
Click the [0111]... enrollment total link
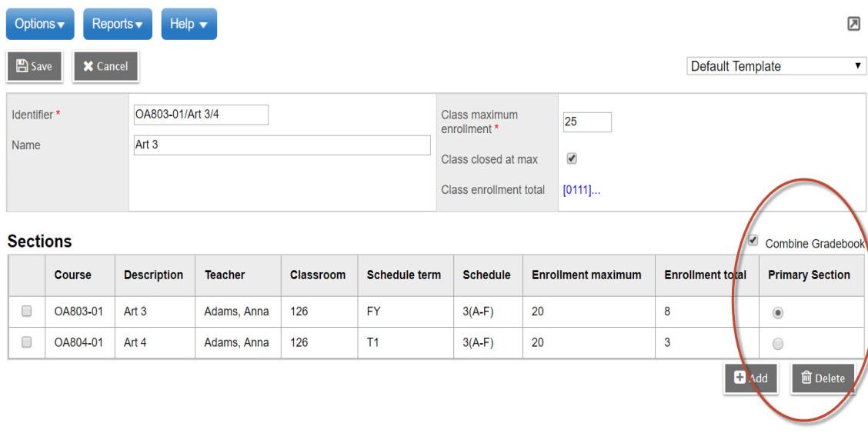pos(581,190)
